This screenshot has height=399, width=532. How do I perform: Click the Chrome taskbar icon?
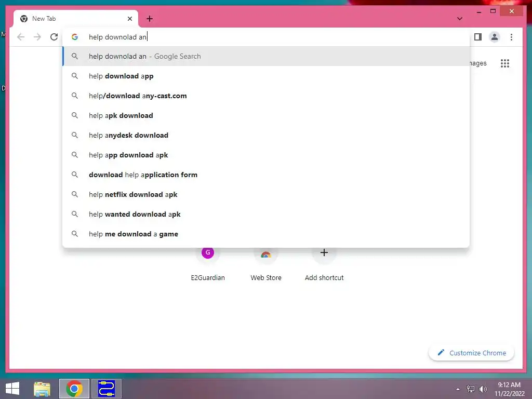point(74,389)
